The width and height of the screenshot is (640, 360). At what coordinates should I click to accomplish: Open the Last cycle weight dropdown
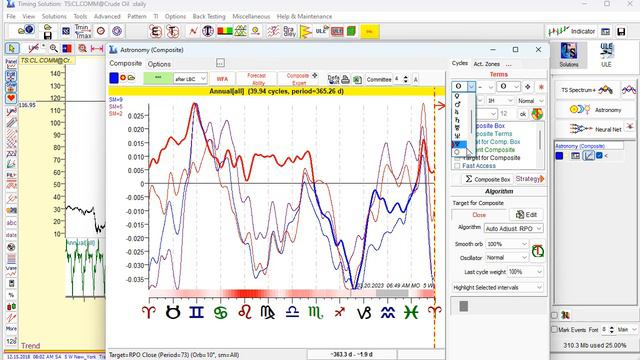pos(525,271)
